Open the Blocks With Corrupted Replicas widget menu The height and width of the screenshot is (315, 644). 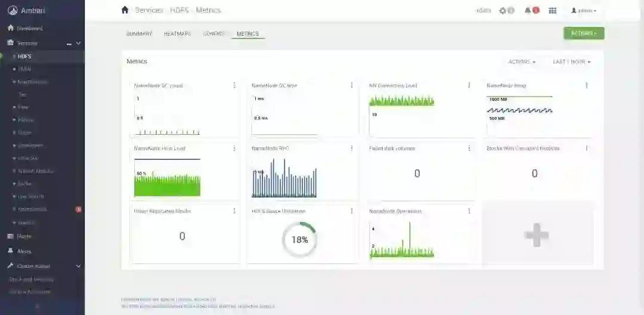click(x=587, y=149)
